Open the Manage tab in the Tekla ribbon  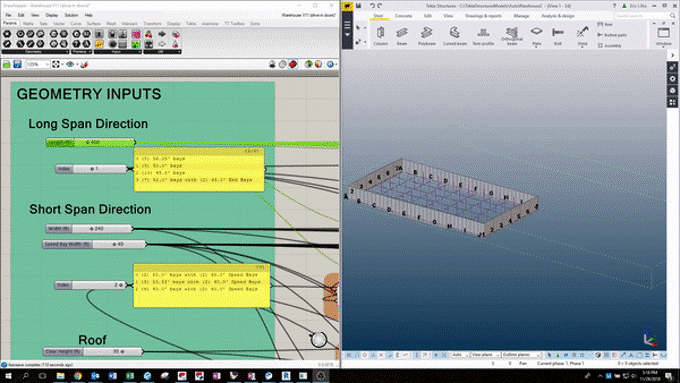tap(521, 16)
